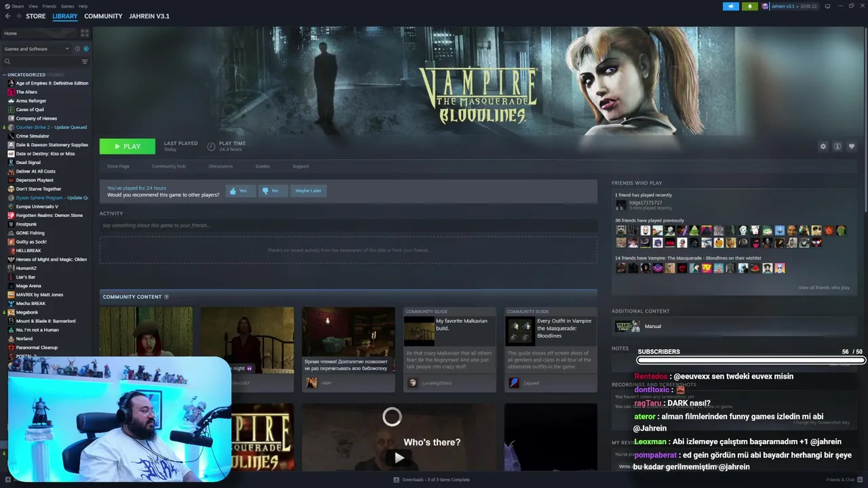Viewport: 868px width, 488px height.
Task: Open the Games menu
Action: (x=67, y=6)
